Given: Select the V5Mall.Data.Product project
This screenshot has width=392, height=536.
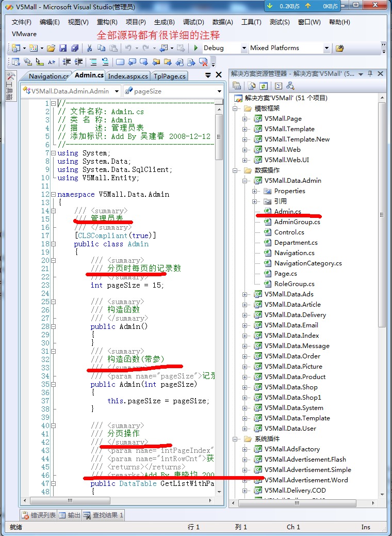Looking at the screenshot, I should [295, 377].
